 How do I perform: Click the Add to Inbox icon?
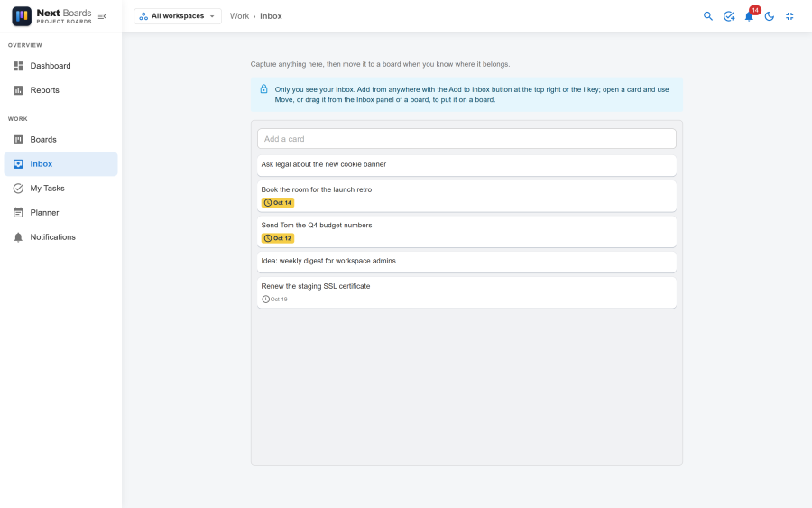click(729, 16)
